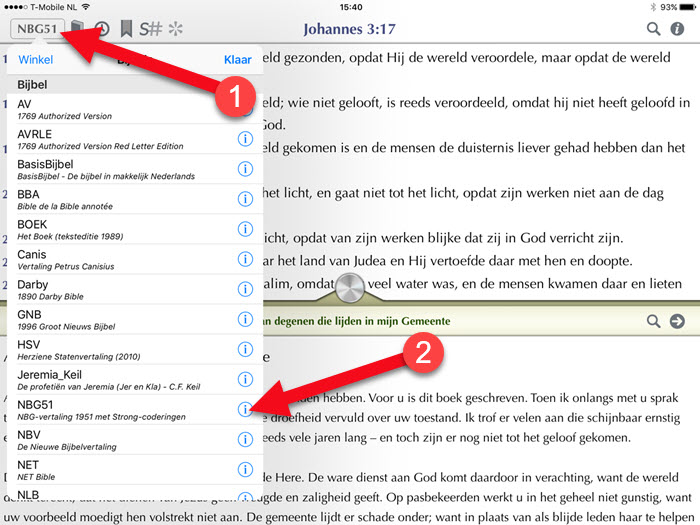Show info for Darby
Screen dimensions: 700x525
245,289
